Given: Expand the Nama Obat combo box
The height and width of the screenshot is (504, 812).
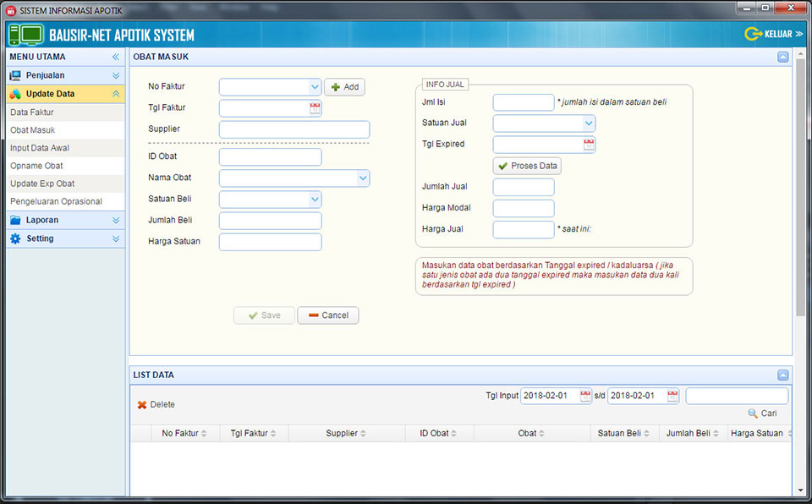Looking at the screenshot, I should [x=363, y=178].
